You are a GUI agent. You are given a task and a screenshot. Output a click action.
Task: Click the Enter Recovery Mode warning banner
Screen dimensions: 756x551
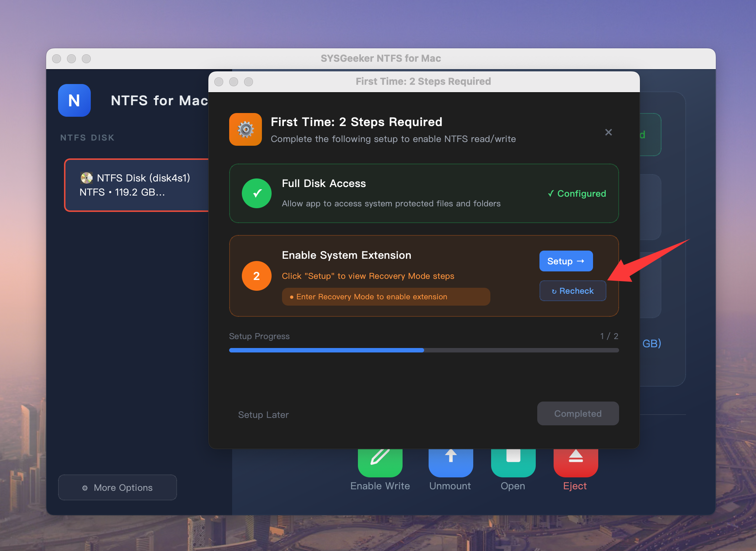[x=386, y=297]
